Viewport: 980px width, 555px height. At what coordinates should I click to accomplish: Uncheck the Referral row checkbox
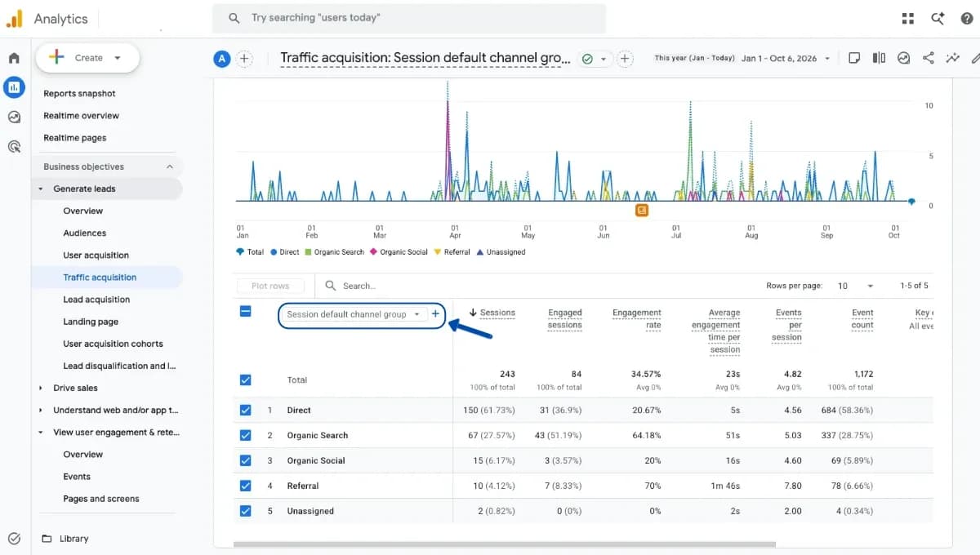[x=245, y=486]
